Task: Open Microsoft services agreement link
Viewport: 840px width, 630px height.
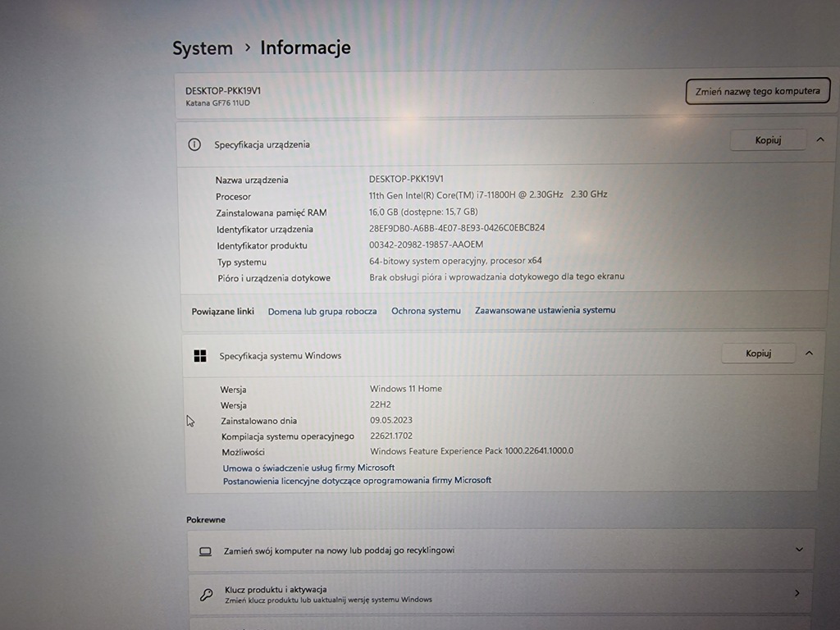Action: [308, 468]
